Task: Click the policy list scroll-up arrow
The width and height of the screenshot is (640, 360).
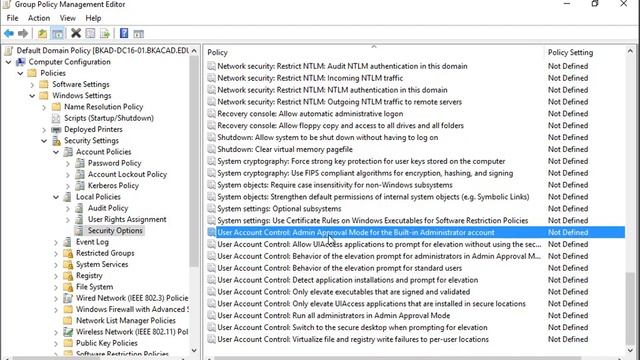Action: click(630, 51)
